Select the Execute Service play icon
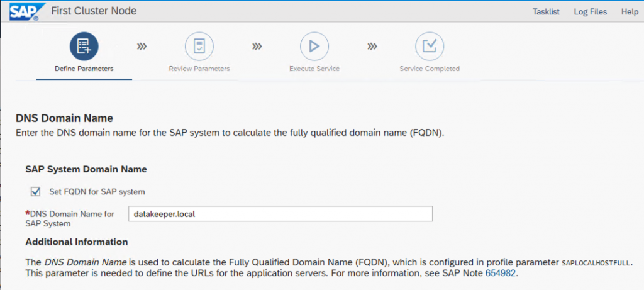Screen dimensions: 644x290 (x=314, y=47)
